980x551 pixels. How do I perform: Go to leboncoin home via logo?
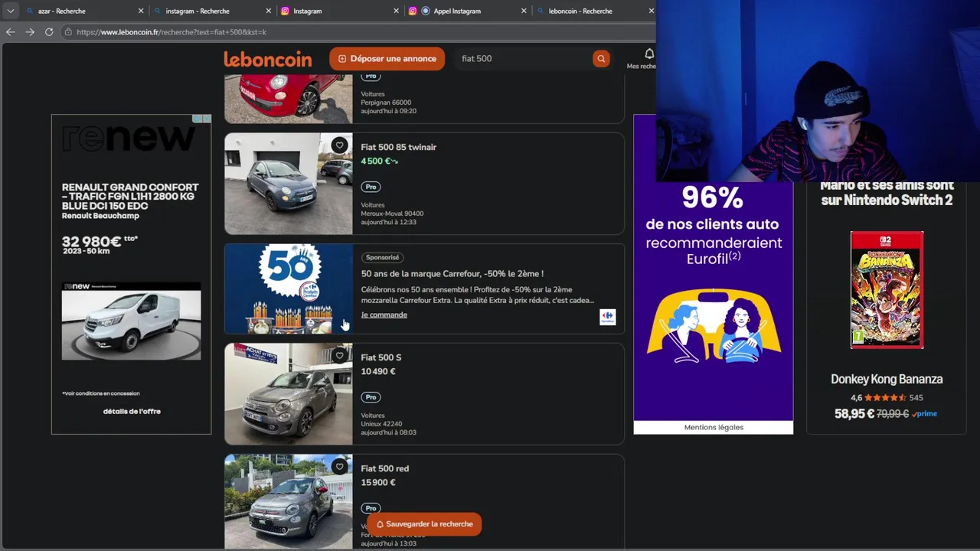(268, 59)
